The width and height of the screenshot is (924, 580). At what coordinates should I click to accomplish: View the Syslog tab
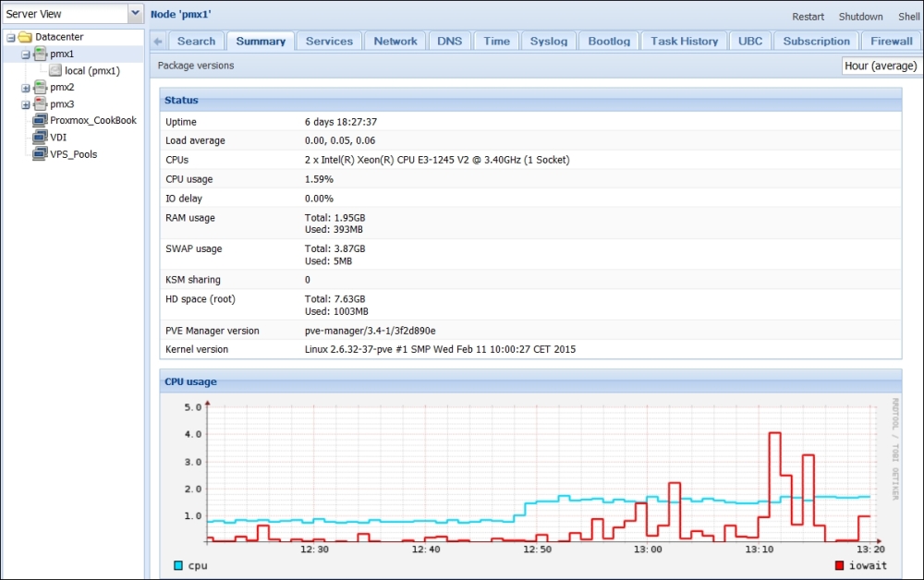coord(549,42)
